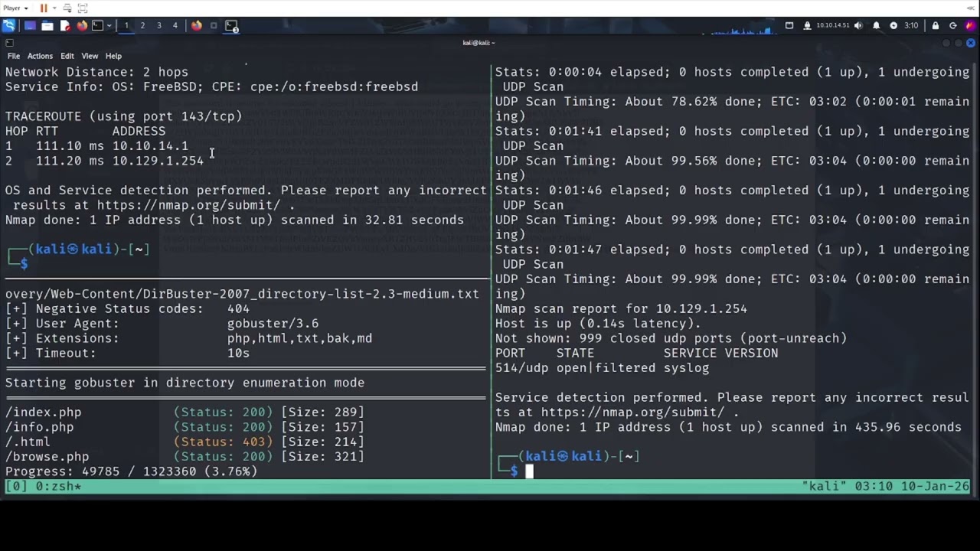Click the /info.php gobuster result

point(39,427)
